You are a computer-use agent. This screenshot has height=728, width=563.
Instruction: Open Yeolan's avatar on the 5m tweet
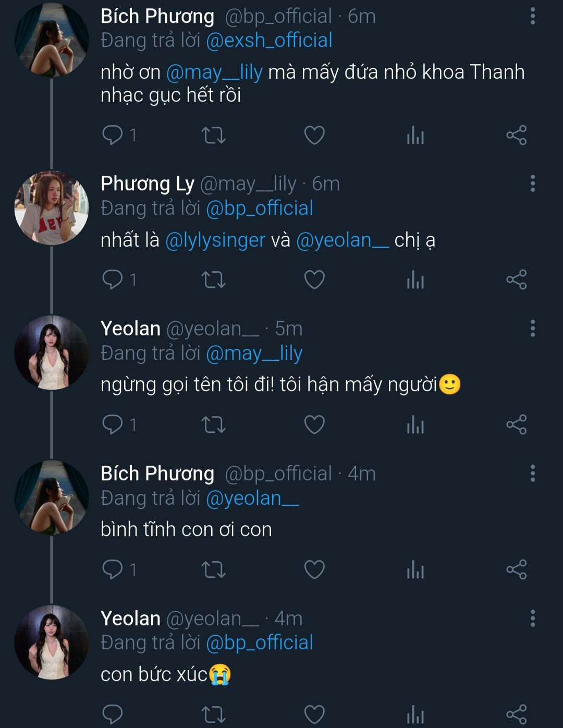[x=51, y=353]
